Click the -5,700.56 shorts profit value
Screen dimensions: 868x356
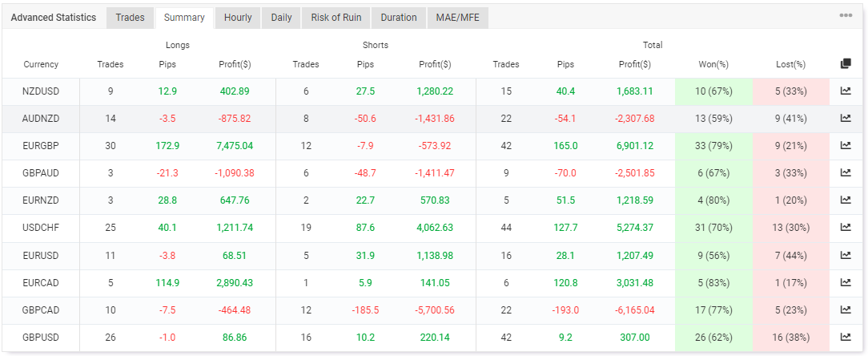point(435,310)
